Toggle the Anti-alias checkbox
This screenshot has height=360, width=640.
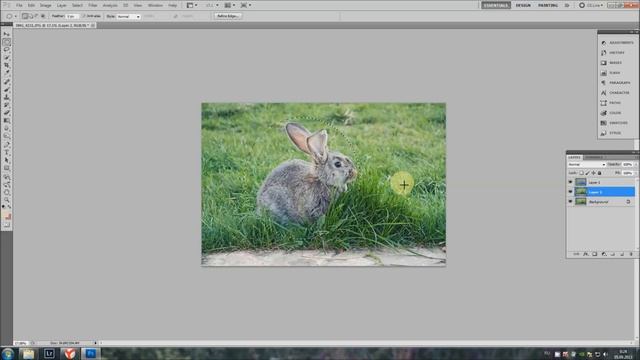84,16
